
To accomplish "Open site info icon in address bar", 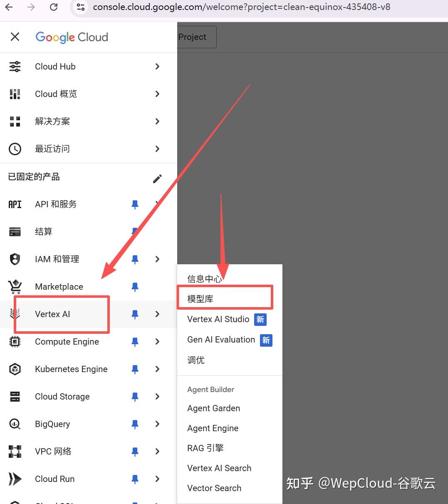I will [81, 7].
